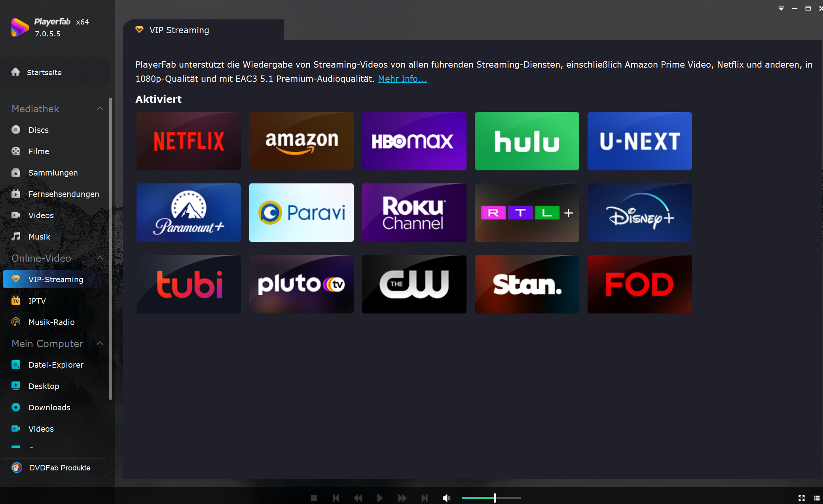Follow the Mehr Info... link
Image resolution: width=823 pixels, height=504 pixels.
402,79
